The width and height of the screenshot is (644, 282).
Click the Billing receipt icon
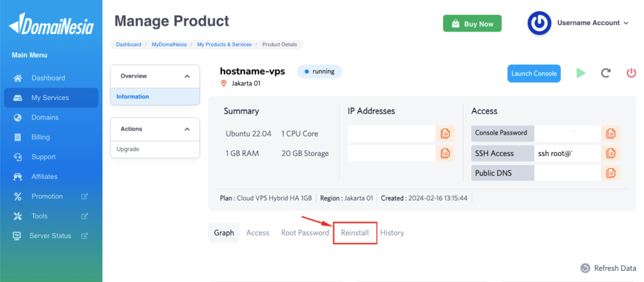tap(18, 137)
